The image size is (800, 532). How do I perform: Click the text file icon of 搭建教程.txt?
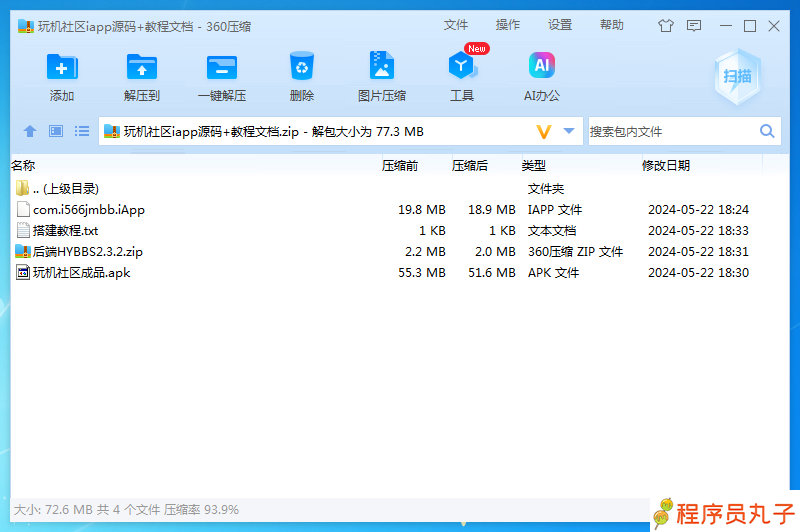coord(23,230)
